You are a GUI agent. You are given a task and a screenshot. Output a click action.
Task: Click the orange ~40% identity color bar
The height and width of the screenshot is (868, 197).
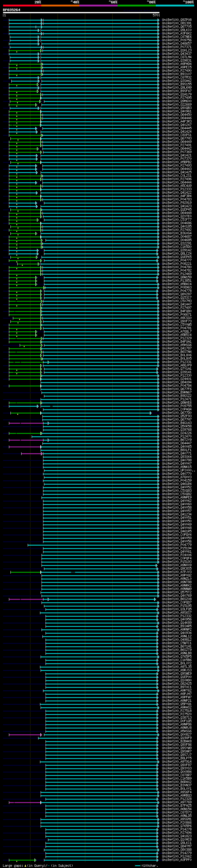pyautogui.click(x=60, y=6)
